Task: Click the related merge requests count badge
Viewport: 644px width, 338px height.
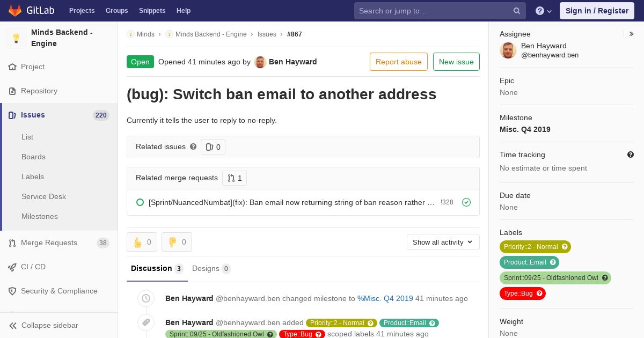Action: pos(235,178)
